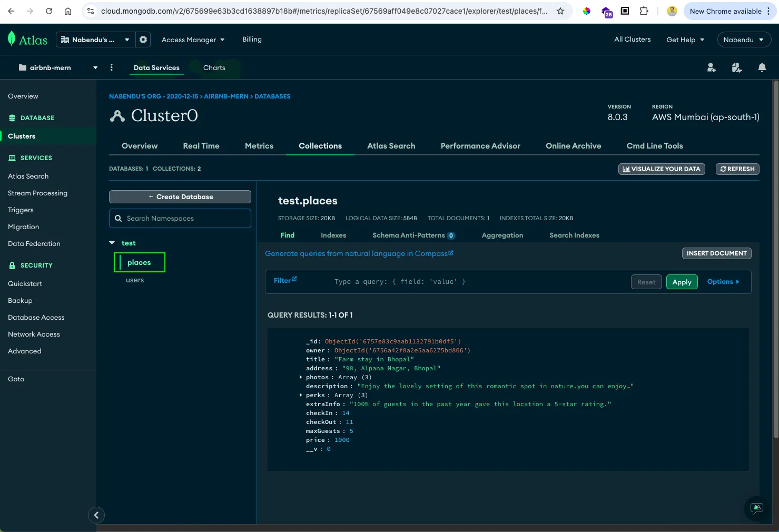Open the cluster Overview tab
Image resolution: width=779 pixels, height=532 pixels.
coord(140,146)
